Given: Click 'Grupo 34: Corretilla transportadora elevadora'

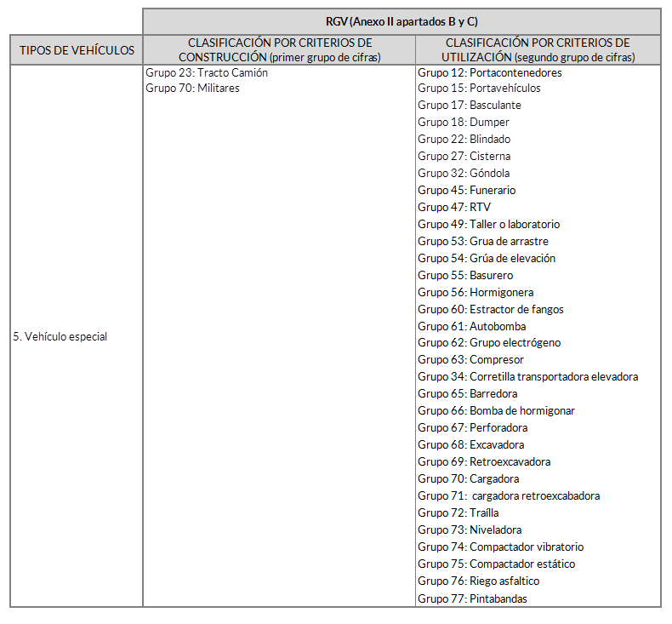Looking at the screenshot, I should (x=527, y=377).
